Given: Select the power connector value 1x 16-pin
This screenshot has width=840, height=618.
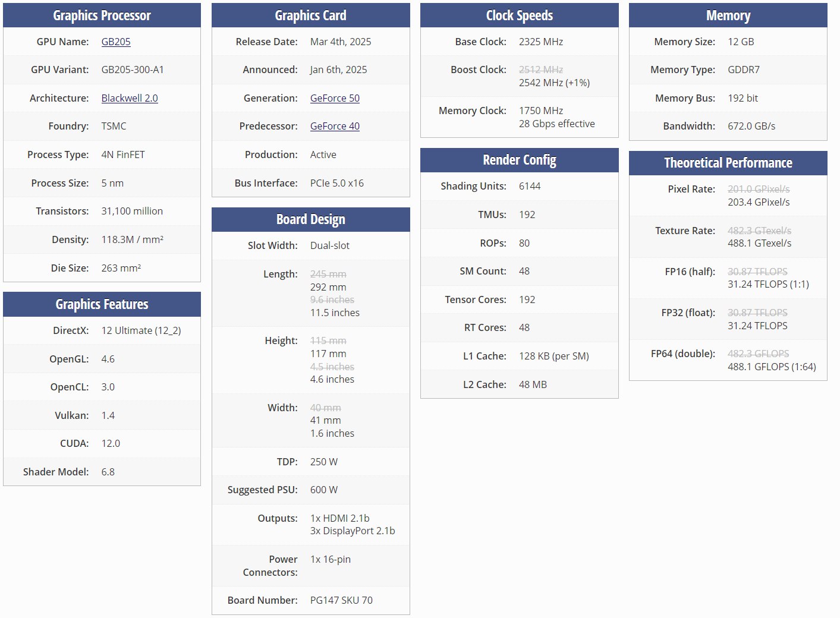Looking at the screenshot, I should point(331,559).
